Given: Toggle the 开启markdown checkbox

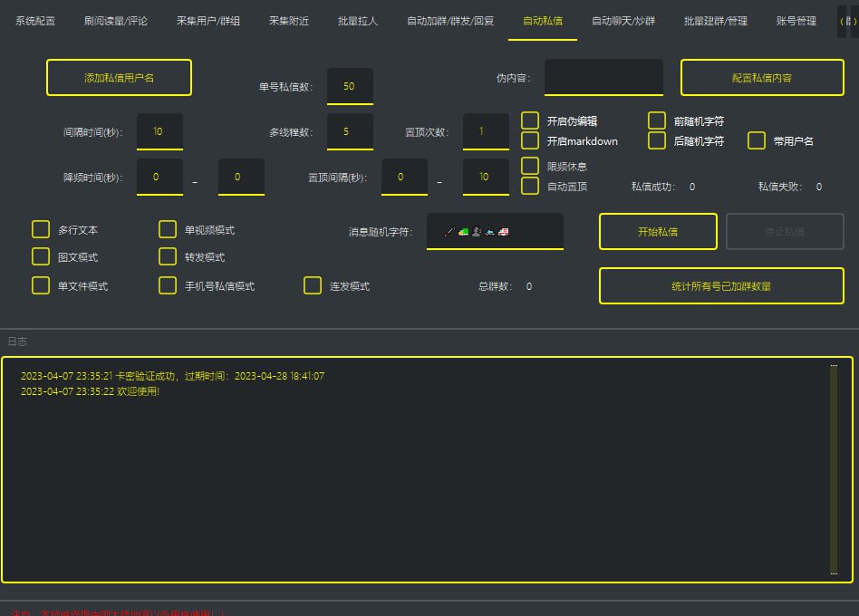Looking at the screenshot, I should point(530,141).
